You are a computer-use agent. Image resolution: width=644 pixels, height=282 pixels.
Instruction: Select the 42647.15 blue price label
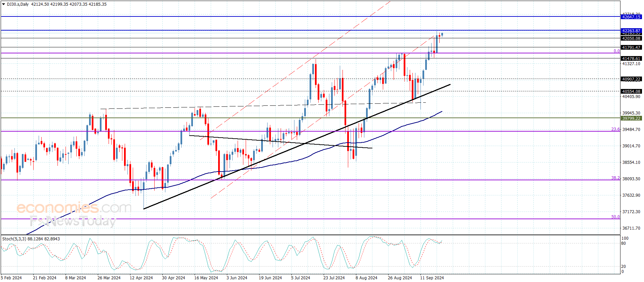pos(631,17)
